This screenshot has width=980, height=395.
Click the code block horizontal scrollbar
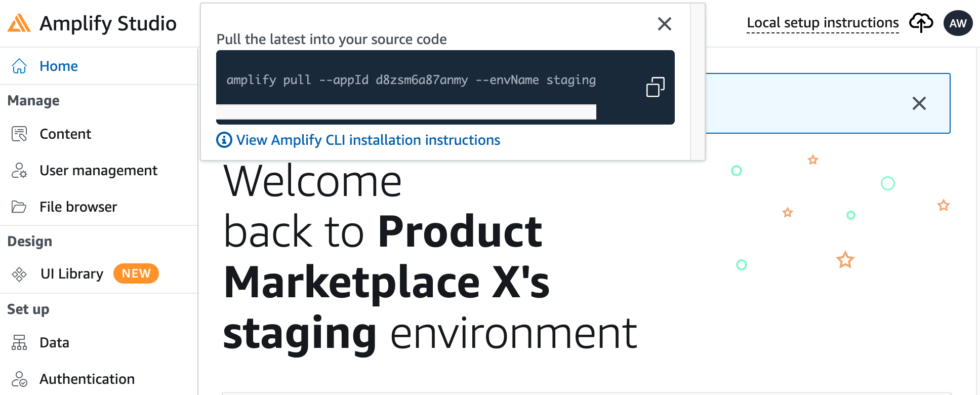406,112
